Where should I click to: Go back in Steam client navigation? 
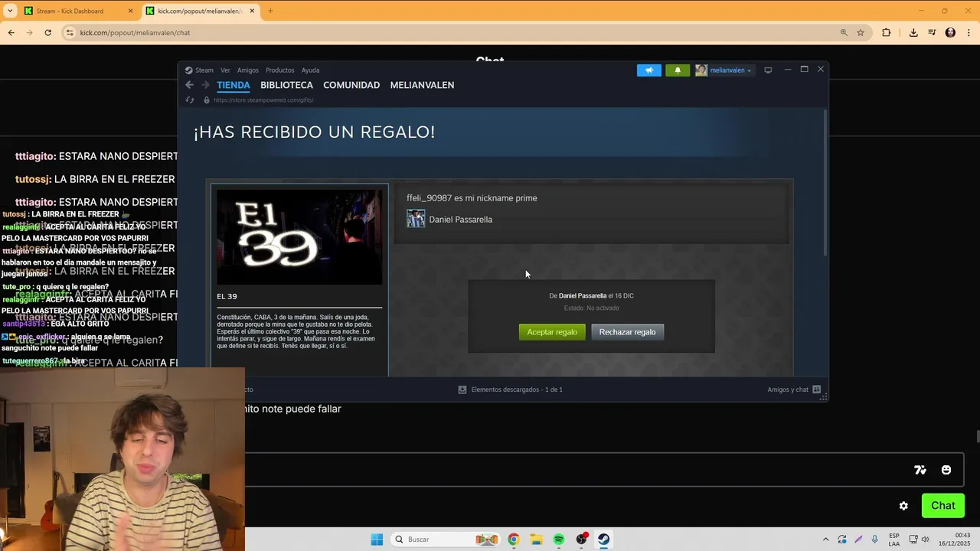(x=190, y=85)
